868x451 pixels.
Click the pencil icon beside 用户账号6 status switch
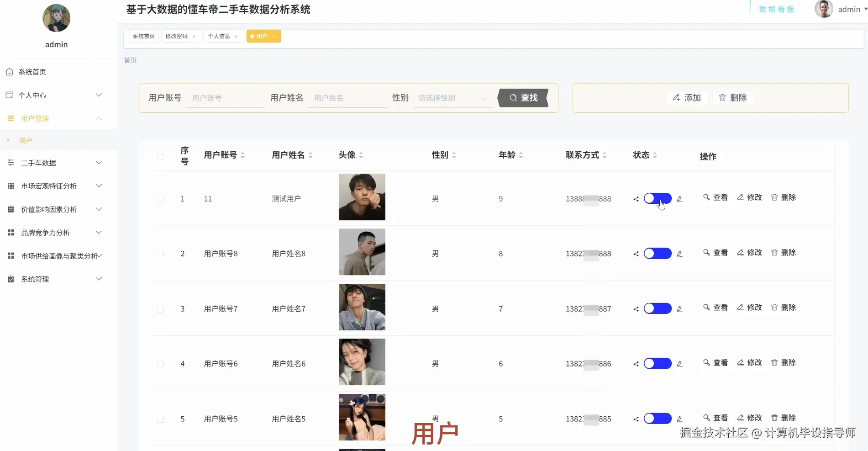coord(679,364)
